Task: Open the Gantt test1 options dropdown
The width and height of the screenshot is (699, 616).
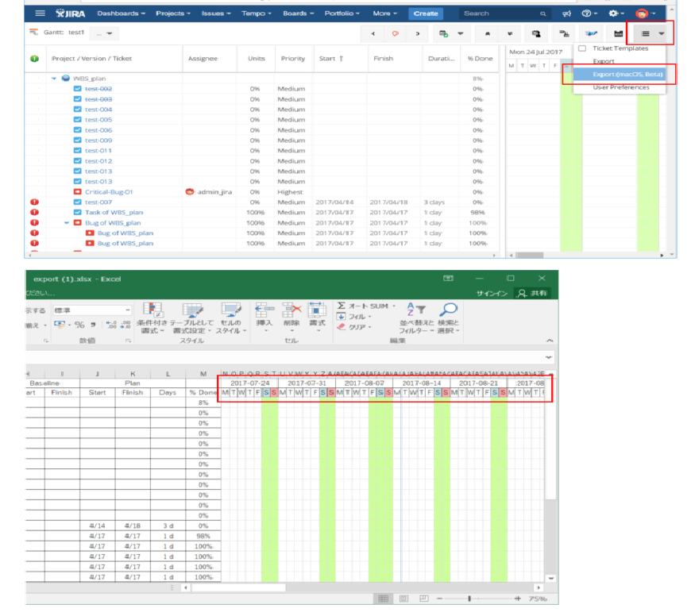Action: pyautogui.click(x=104, y=33)
